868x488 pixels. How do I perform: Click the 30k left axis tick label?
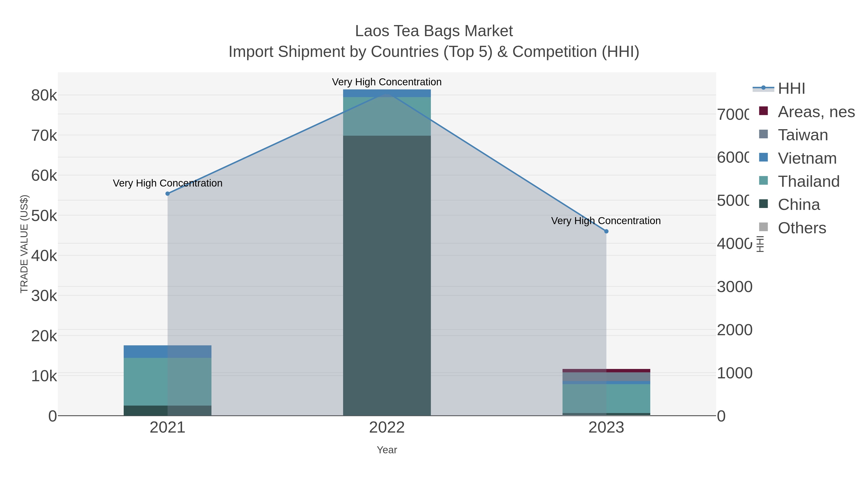(x=44, y=296)
